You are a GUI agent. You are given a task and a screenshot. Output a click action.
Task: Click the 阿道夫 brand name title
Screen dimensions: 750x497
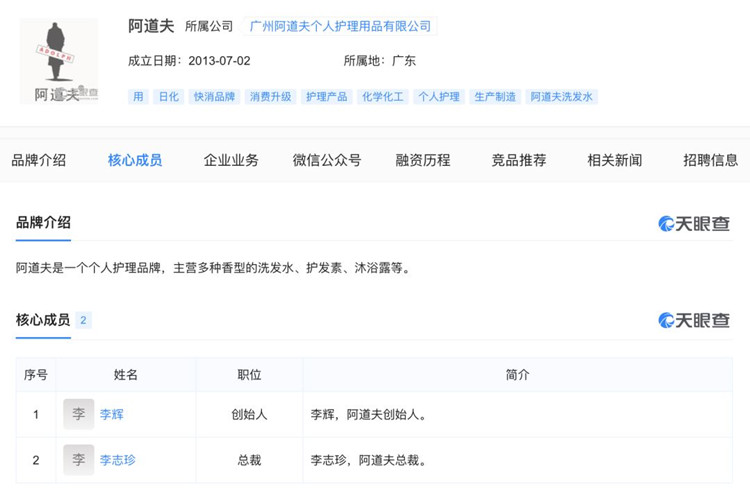pyautogui.click(x=151, y=26)
